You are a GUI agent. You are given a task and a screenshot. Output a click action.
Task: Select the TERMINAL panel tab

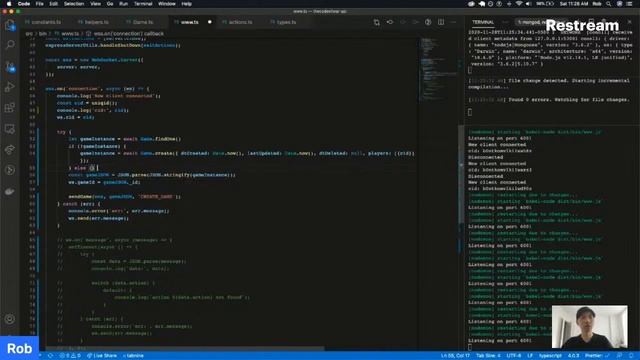tap(483, 22)
